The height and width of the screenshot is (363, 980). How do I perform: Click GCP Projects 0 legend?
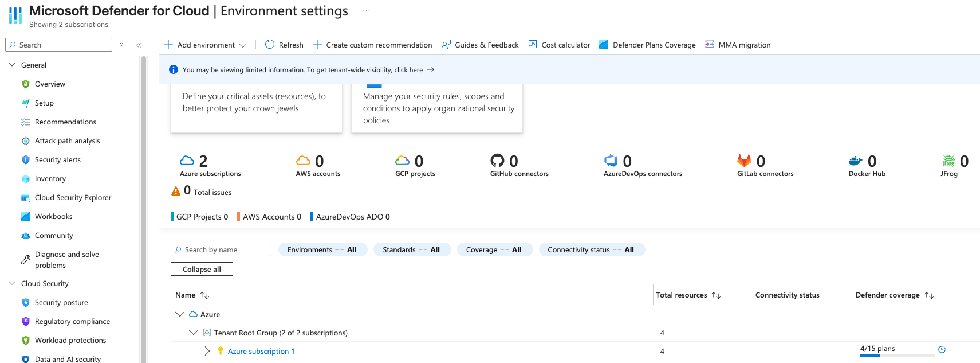click(x=199, y=217)
